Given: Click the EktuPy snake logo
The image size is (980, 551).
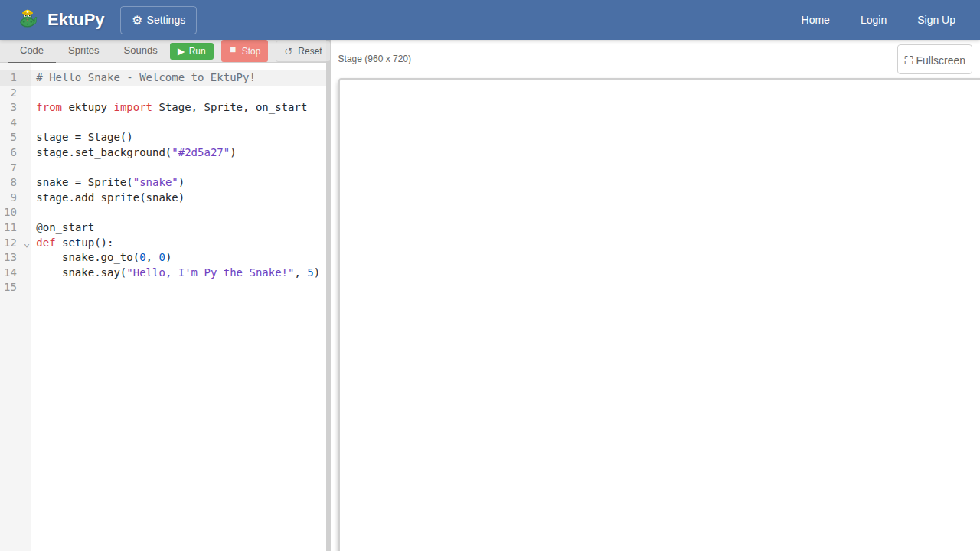Looking at the screenshot, I should (x=28, y=18).
